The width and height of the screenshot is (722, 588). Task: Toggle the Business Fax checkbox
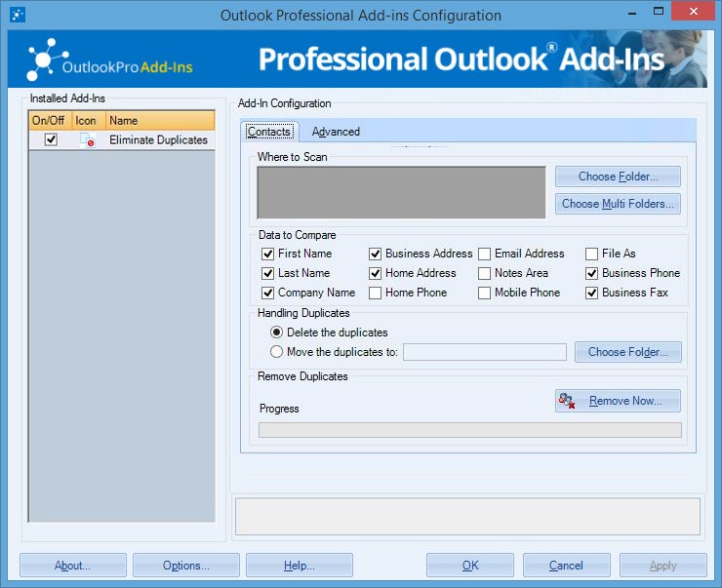[x=591, y=293]
